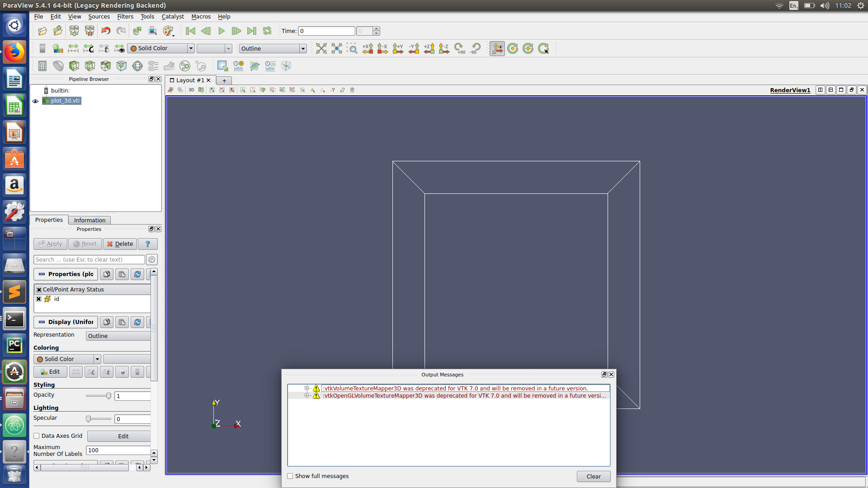Open the Filters menu
Viewport: 868px width, 488px height.
click(125, 17)
